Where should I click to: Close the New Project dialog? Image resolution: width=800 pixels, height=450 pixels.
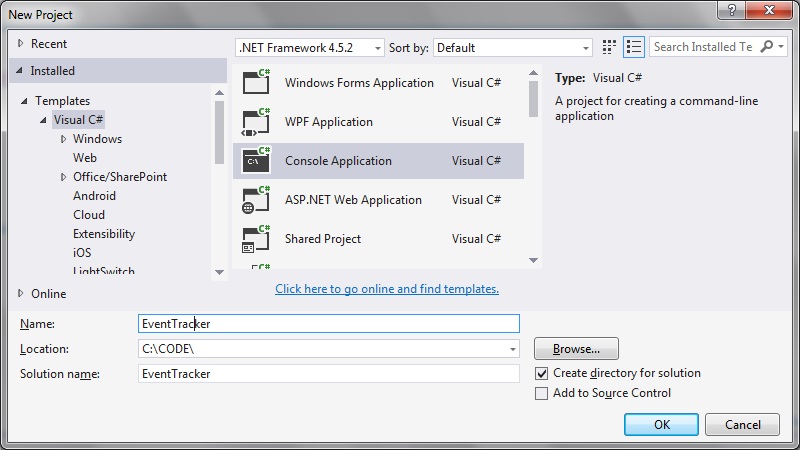[769, 10]
